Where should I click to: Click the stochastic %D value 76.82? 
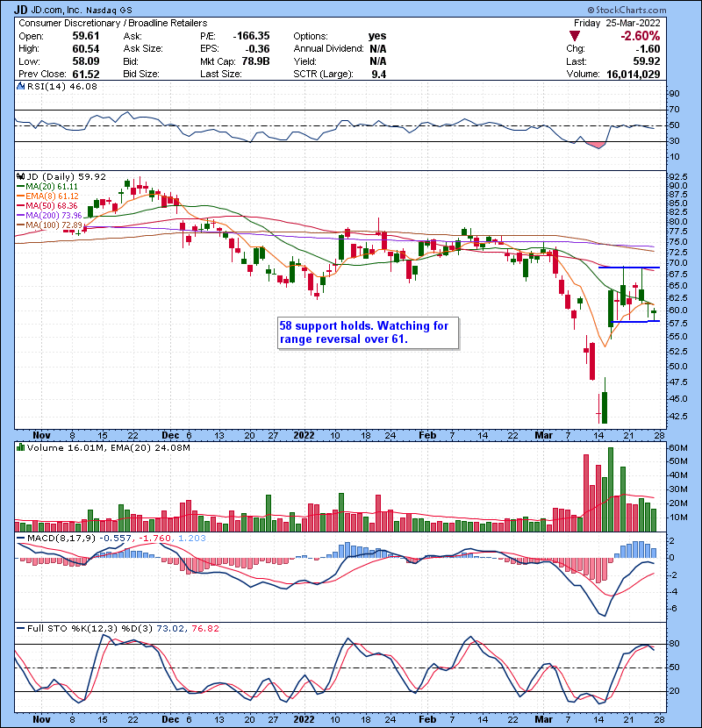coord(204,629)
